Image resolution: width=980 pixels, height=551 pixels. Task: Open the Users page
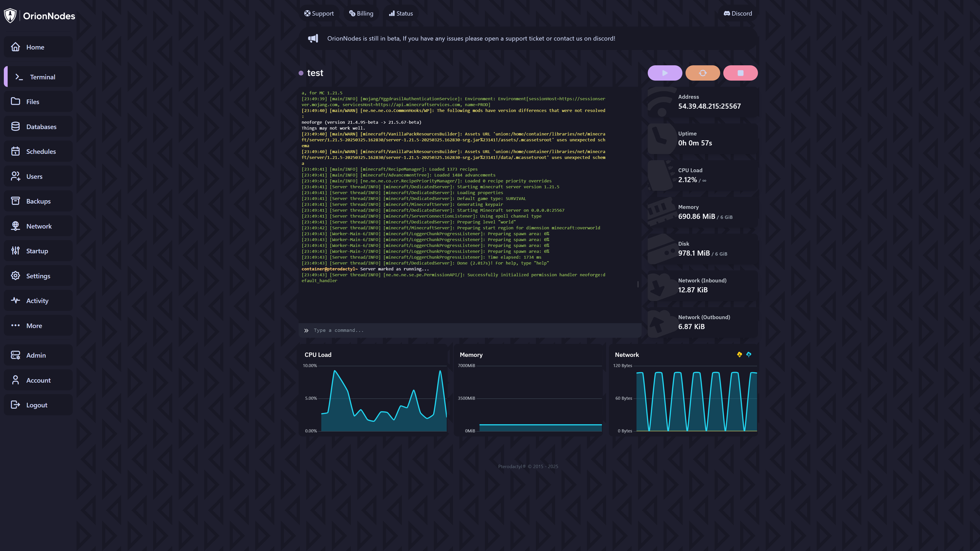click(x=38, y=177)
